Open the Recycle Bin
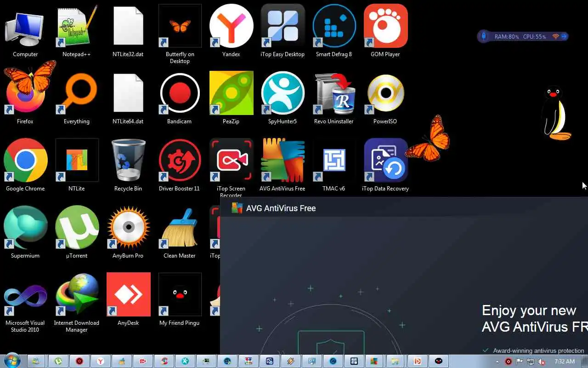The image size is (588, 368). pos(128,165)
